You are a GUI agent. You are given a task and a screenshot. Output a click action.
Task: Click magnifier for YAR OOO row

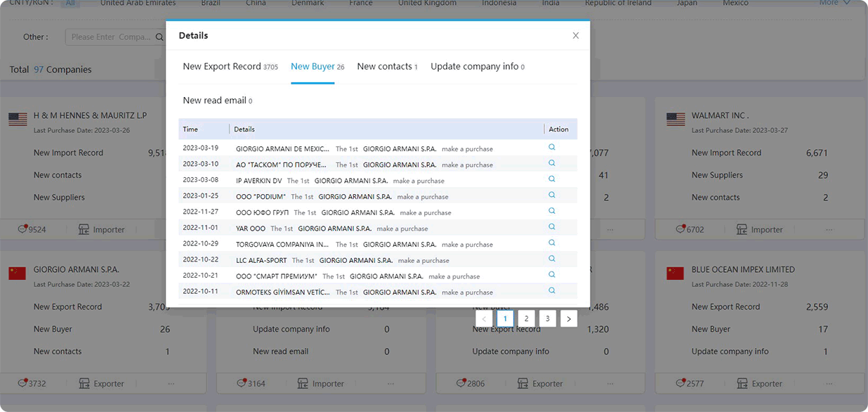click(x=552, y=227)
